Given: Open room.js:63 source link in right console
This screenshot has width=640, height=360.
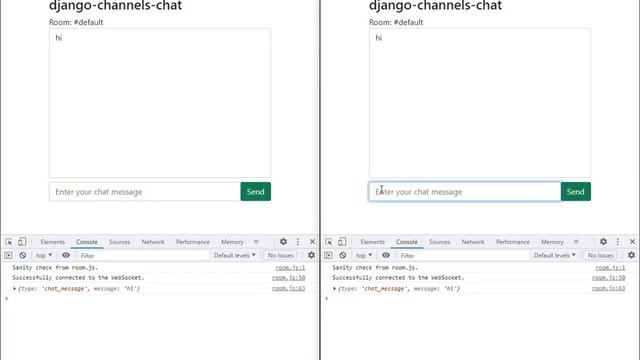Looking at the screenshot, I should (609, 288).
